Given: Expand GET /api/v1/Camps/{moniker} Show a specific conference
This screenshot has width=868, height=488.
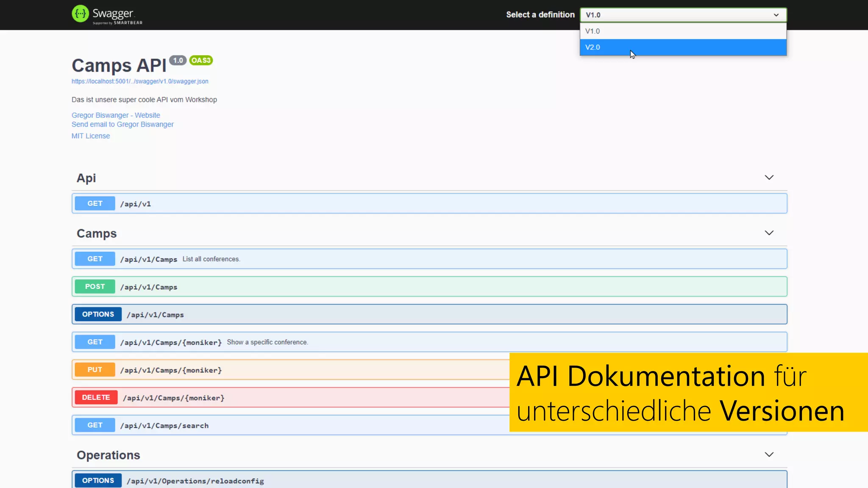Looking at the screenshot, I should click(429, 342).
